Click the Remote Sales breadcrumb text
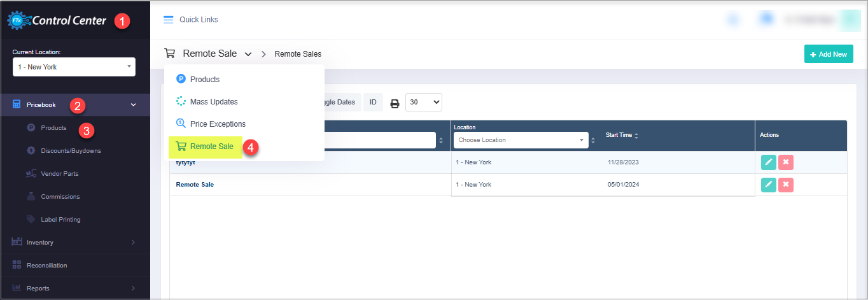 click(x=298, y=54)
